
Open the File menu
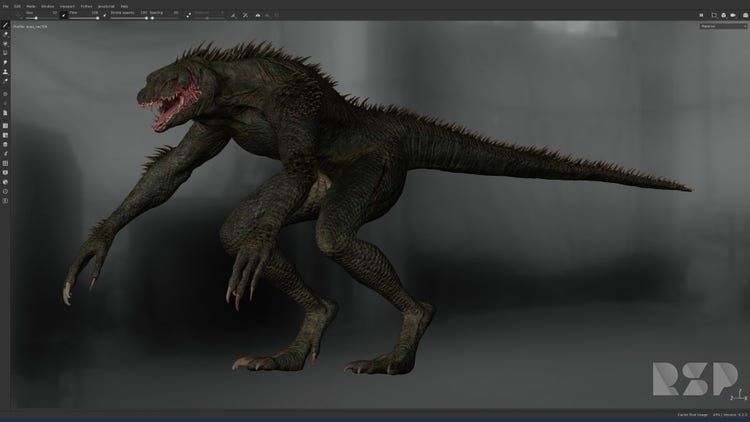tap(6, 5)
